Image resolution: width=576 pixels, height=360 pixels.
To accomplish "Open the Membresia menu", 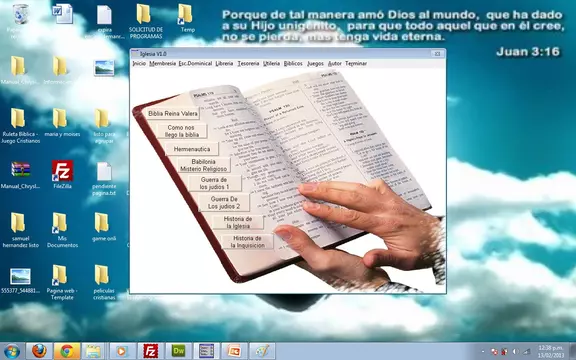I will [162, 64].
